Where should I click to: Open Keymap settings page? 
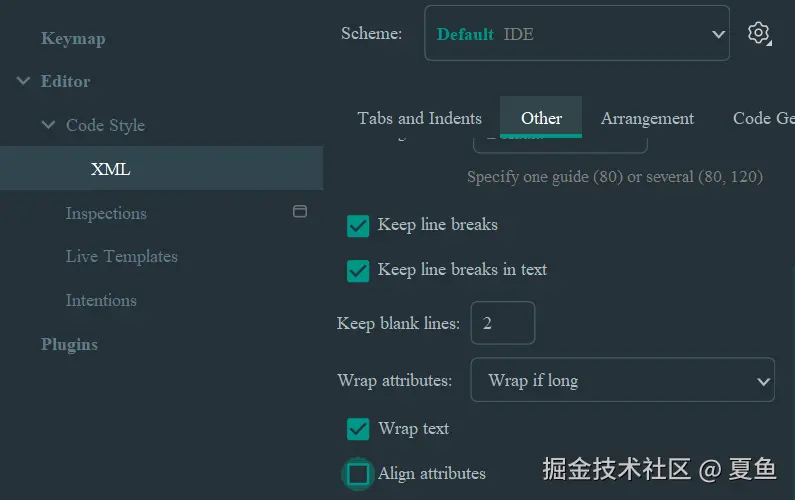tap(73, 39)
